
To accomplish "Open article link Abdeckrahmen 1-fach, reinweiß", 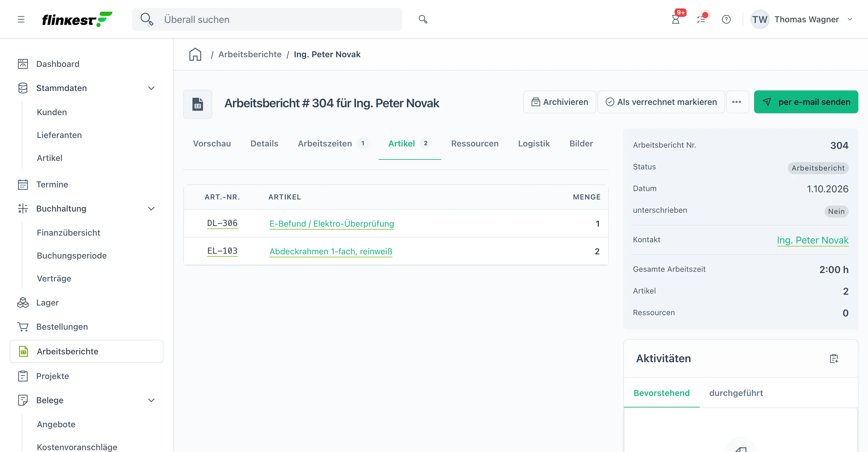I will [x=331, y=251].
